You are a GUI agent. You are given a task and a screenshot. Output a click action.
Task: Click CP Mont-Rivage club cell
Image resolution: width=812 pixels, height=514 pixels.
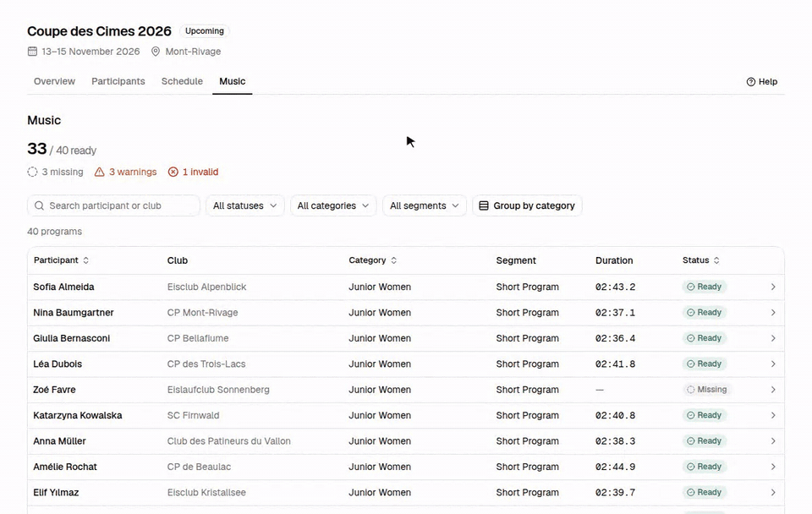(202, 313)
